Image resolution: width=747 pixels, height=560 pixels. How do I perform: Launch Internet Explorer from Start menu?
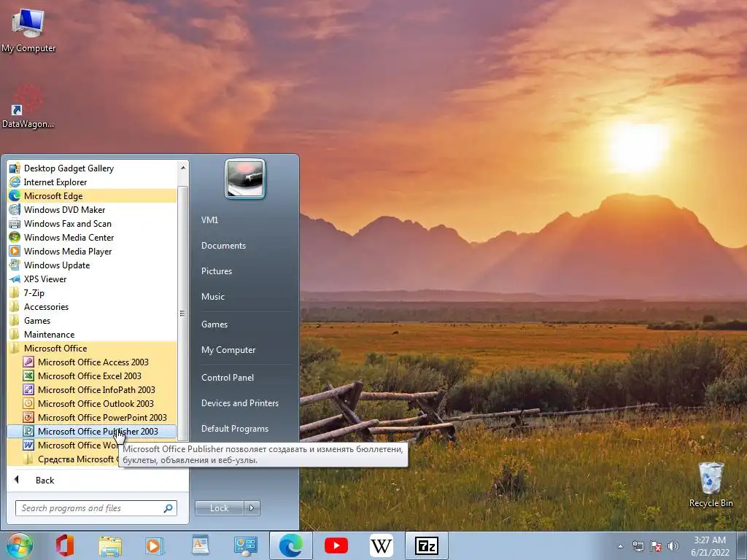[x=92, y=182]
